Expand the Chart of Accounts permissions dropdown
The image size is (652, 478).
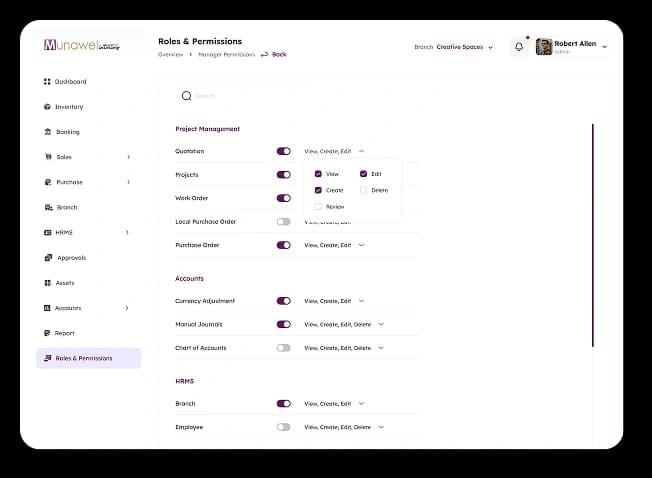(x=381, y=348)
